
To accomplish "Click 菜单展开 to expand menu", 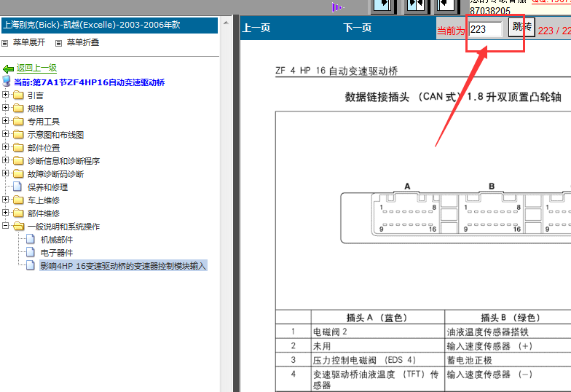I will tap(29, 42).
